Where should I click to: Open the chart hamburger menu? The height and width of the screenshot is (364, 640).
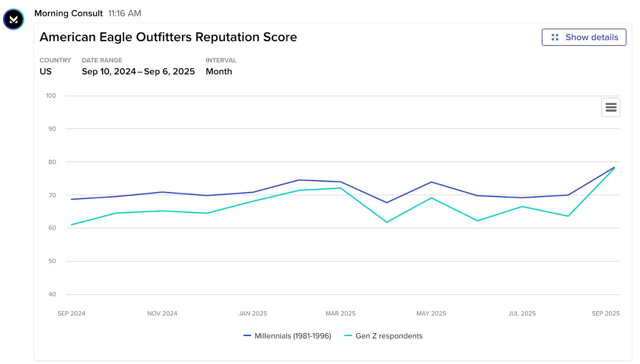611,107
